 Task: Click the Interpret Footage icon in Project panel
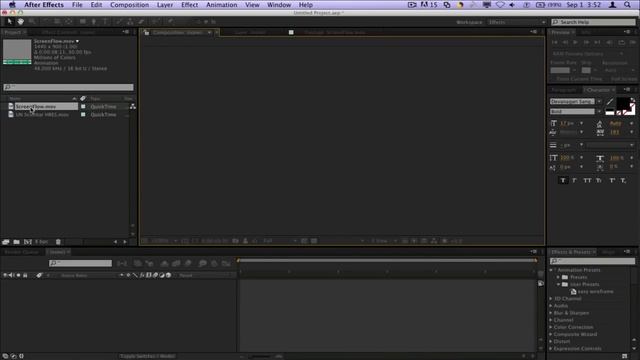pyautogui.click(x=6, y=242)
